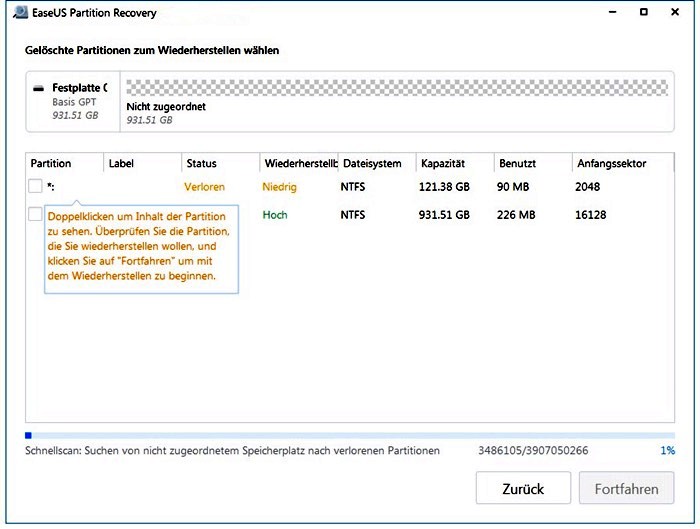Image resolution: width=700 pixels, height=529 pixels.
Task: Minimize the Partition Recovery window
Action: point(612,12)
